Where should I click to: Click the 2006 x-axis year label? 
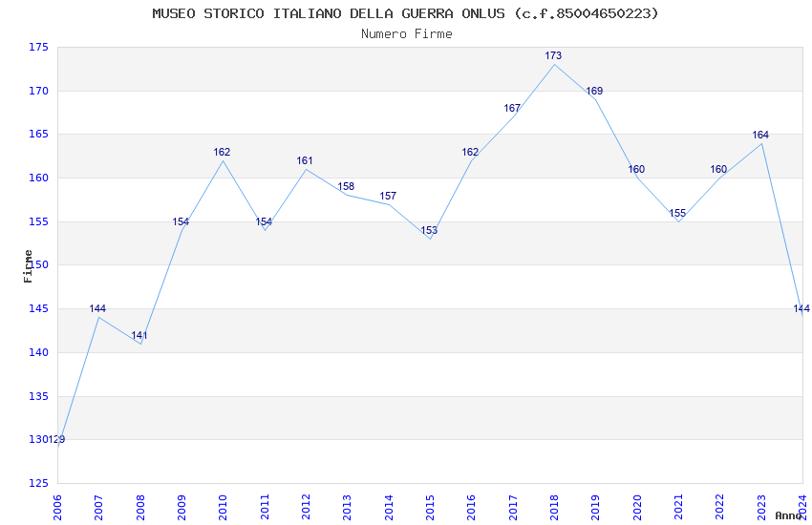(x=57, y=508)
